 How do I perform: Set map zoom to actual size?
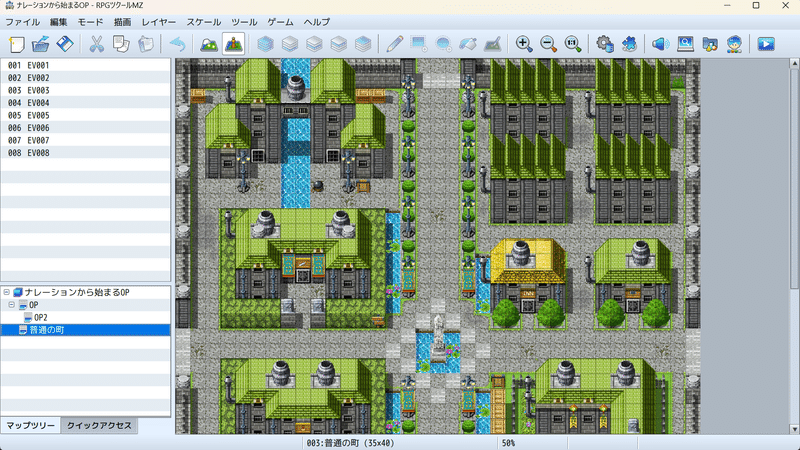573,44
